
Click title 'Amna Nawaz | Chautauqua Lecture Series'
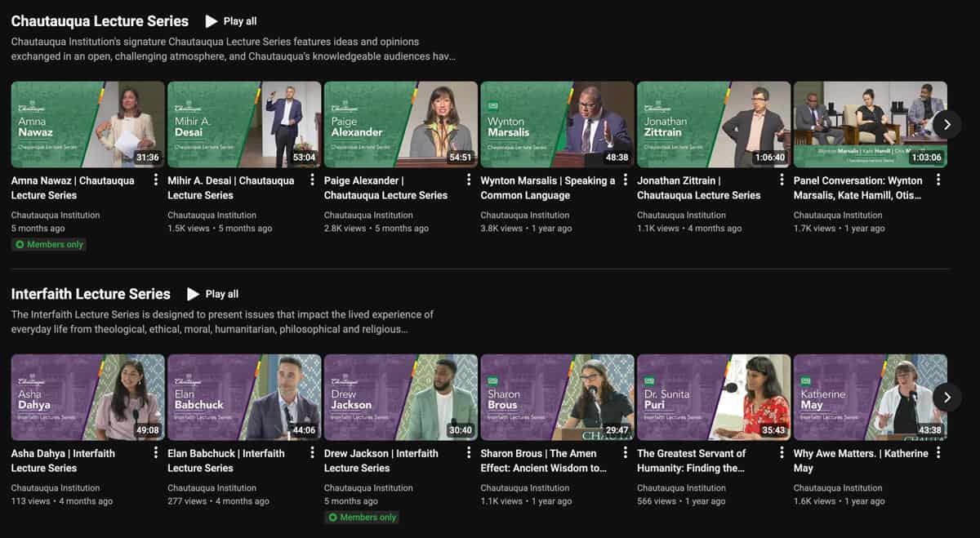click(x=73, y=188)
